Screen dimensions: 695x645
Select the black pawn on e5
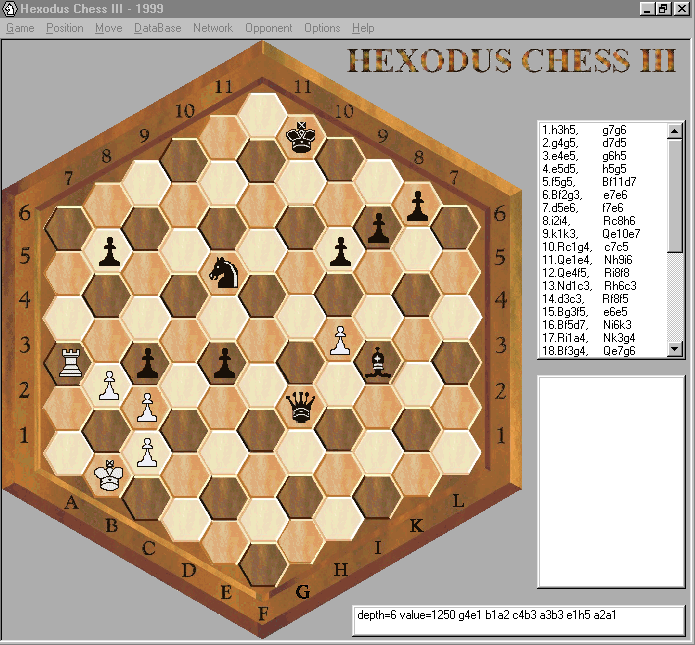pos(224,363)
